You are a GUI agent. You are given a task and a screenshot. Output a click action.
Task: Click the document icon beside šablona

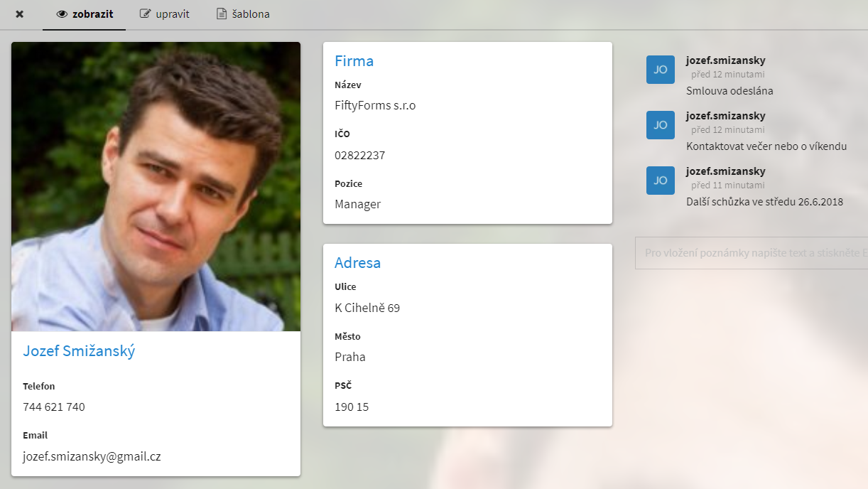point(222,14)
